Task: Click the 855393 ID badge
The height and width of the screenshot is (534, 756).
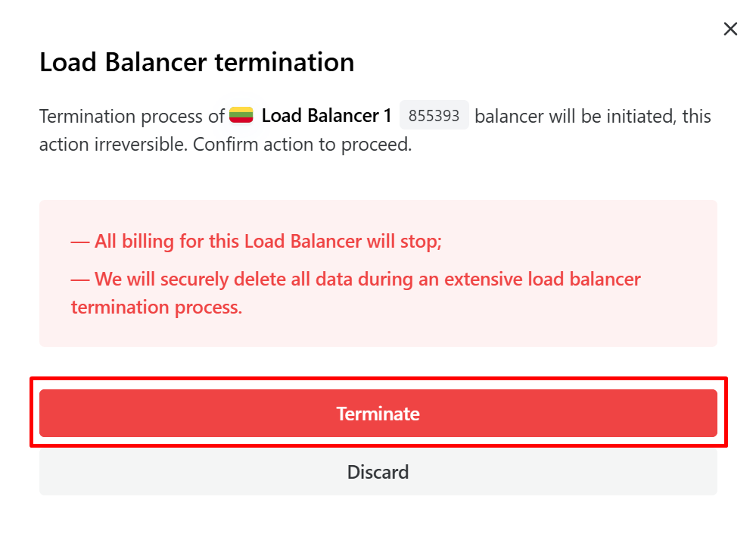Action: (x=434, y=116)
